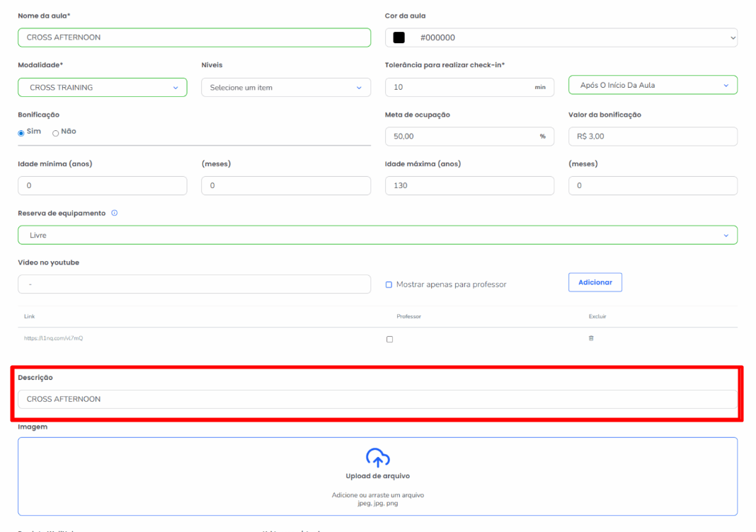Select the Sim radio for Bonificação

pos(21,132)
